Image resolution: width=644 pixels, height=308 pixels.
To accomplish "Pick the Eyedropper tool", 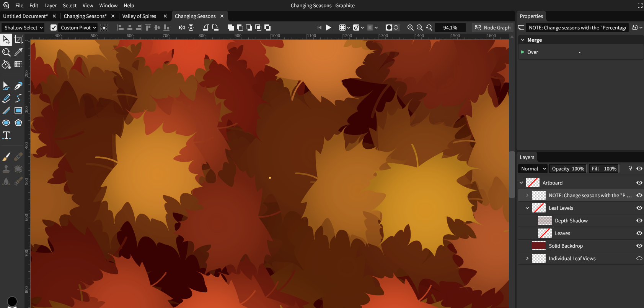I will (x=18, y=52).
